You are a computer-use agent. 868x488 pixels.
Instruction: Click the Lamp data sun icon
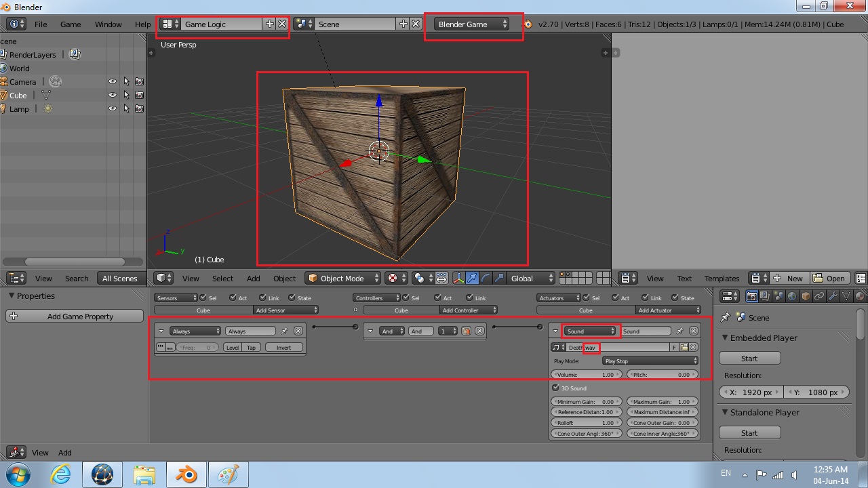click(x=48, y=108)
